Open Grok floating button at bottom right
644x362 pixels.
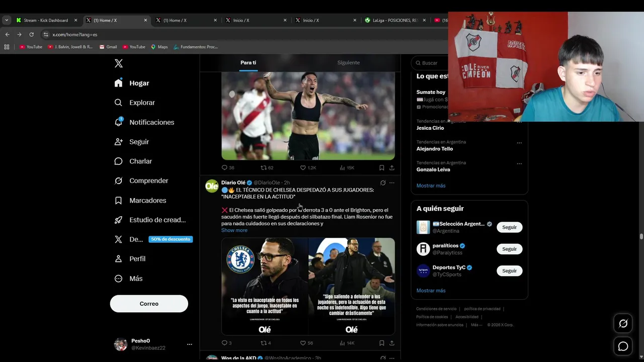tap(623, 324)
